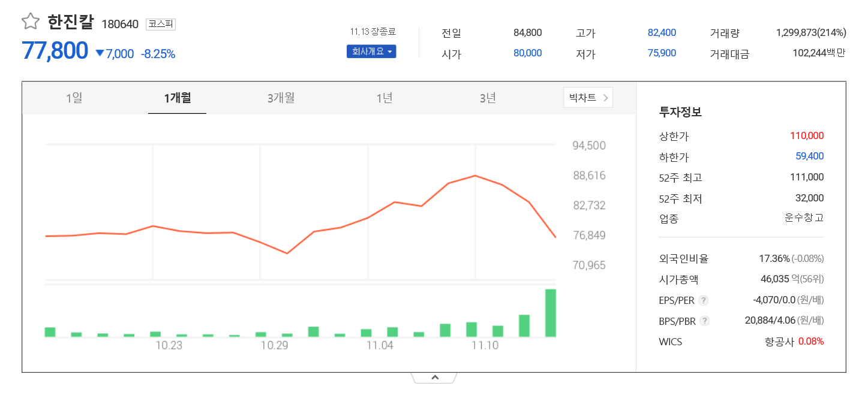Click the 11.04 date label on the chart axis
The image size is (868, 395).
point(380,345)
